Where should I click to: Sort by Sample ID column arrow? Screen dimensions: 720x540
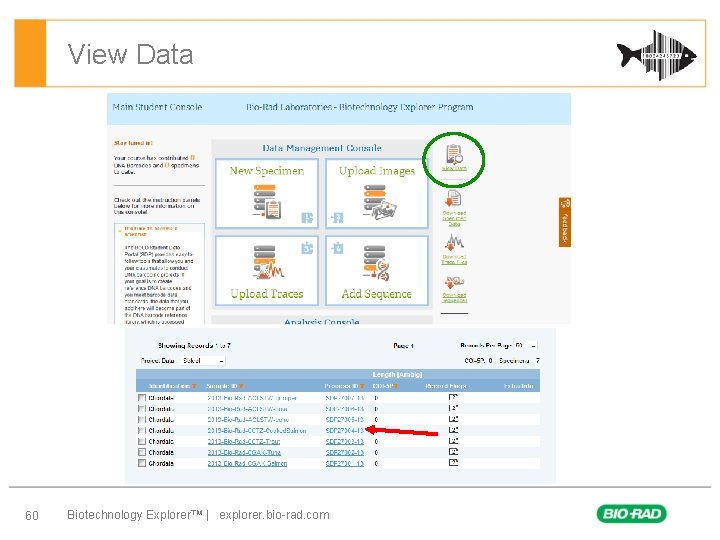tap(242, 386)
